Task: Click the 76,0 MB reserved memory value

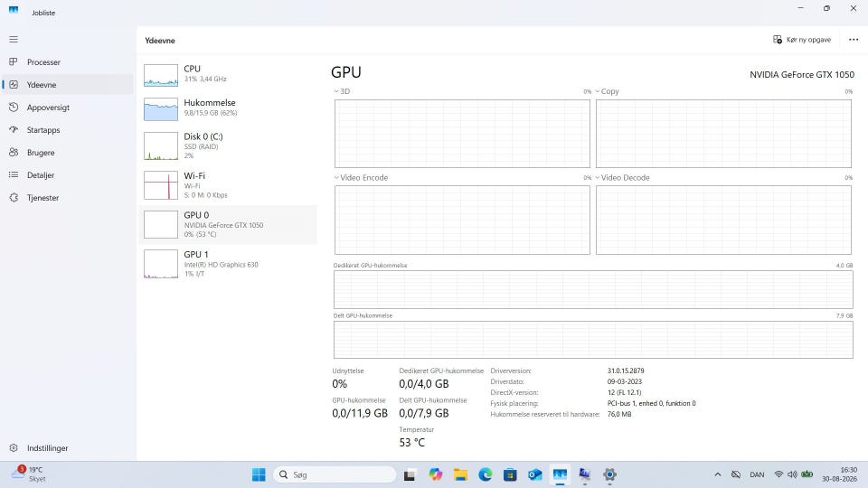Action: tap(619, 414)
